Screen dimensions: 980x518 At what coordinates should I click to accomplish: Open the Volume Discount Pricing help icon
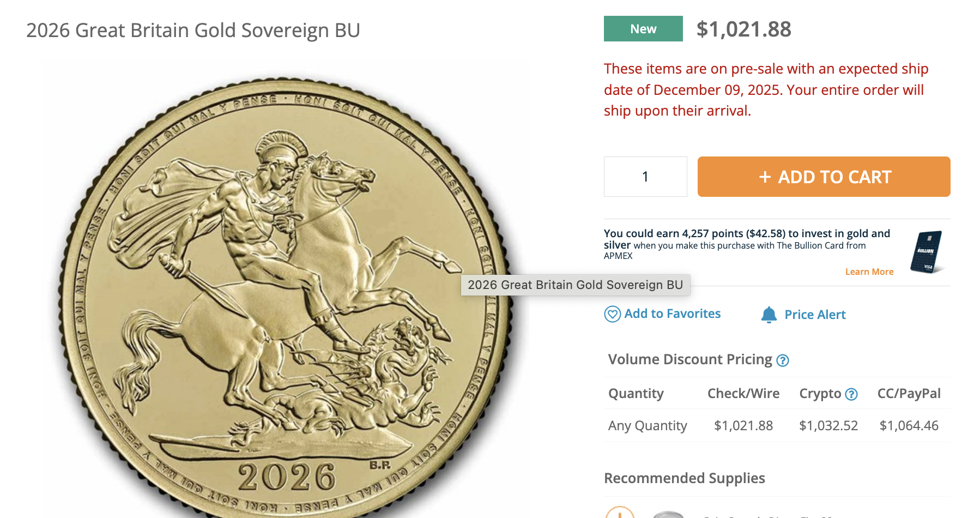pos(783,360)
